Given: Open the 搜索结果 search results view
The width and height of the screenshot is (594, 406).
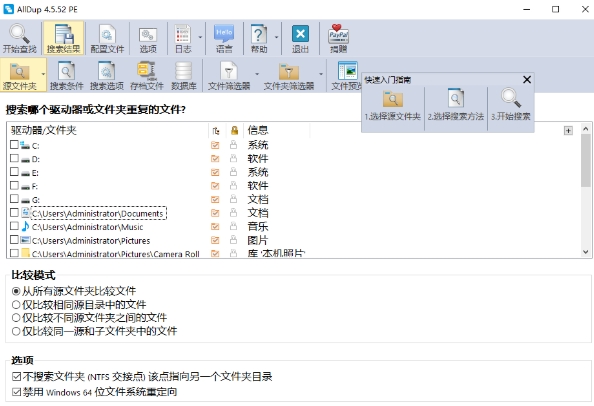Looking at the screenshot, I should coord(63,38).
